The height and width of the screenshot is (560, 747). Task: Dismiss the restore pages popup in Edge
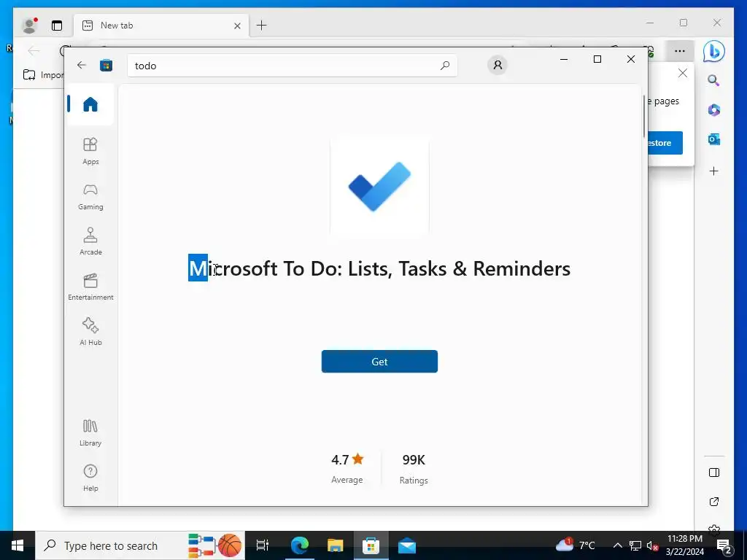pos(683,73)
